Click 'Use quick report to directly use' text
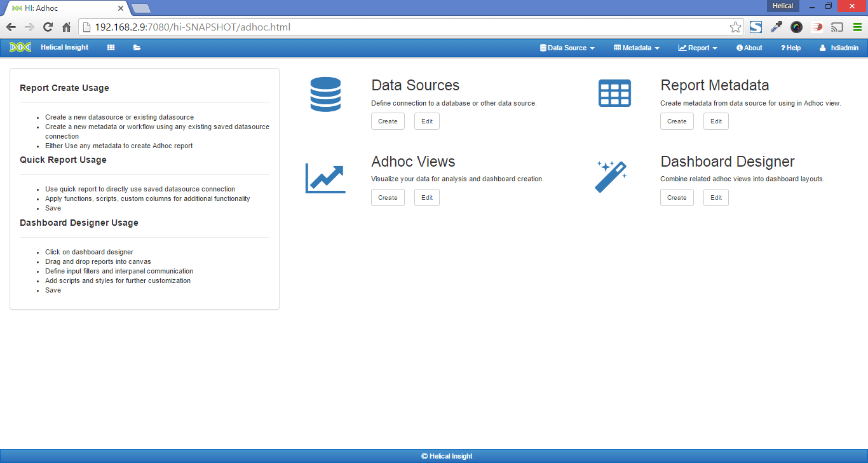This screenshot has width=868, height=463. (x=140, y=189)
